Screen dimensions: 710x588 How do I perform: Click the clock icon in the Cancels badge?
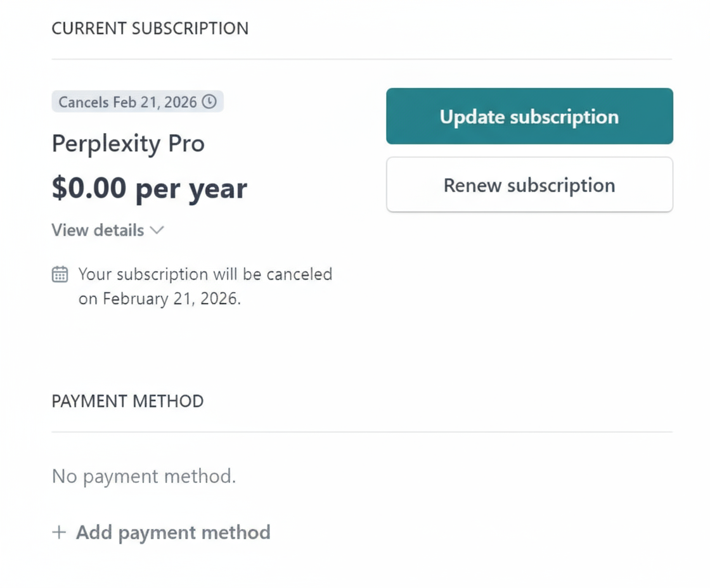[209, 101]
